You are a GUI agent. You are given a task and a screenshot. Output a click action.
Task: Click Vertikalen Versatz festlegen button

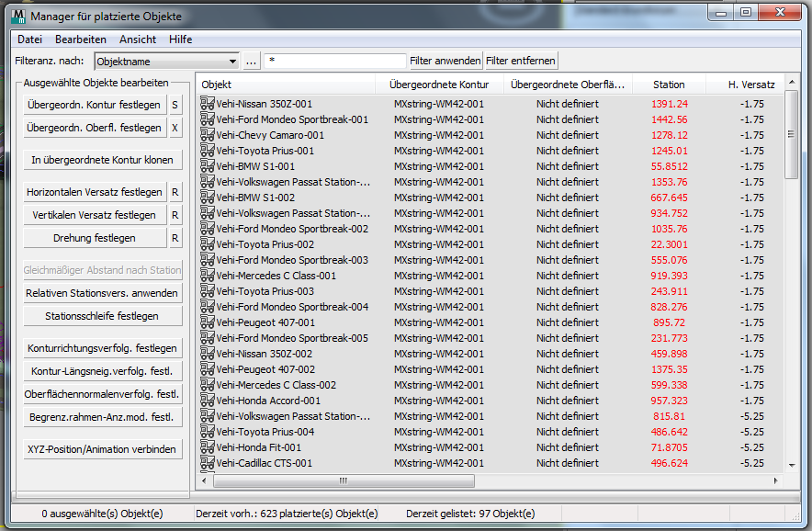coord(95,214)
